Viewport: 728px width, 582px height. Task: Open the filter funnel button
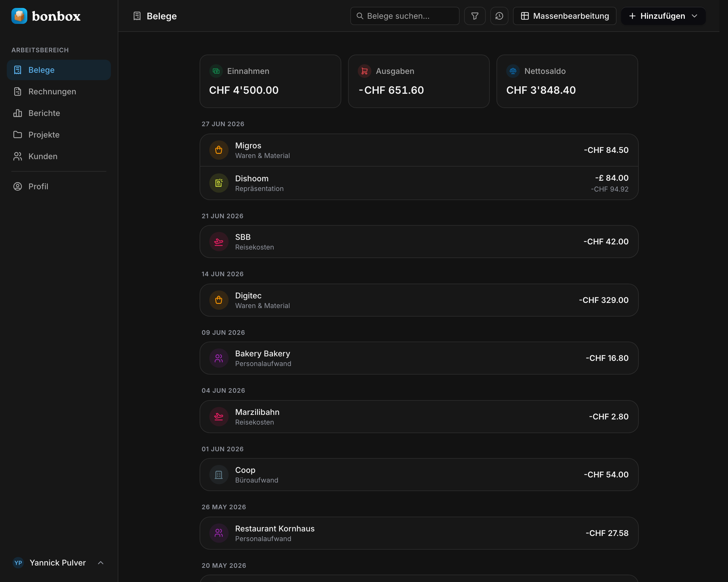tap(474, 16)
